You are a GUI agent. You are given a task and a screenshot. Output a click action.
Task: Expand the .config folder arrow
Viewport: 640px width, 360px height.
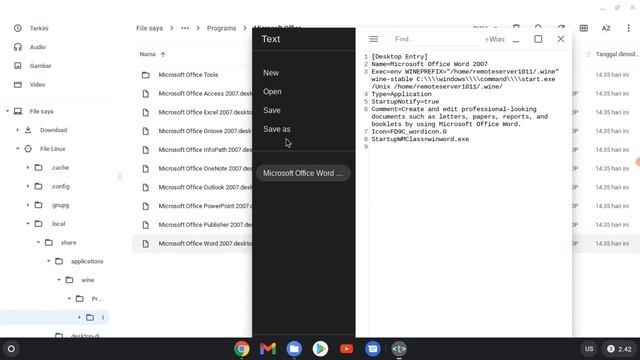[x=28, y=186]
